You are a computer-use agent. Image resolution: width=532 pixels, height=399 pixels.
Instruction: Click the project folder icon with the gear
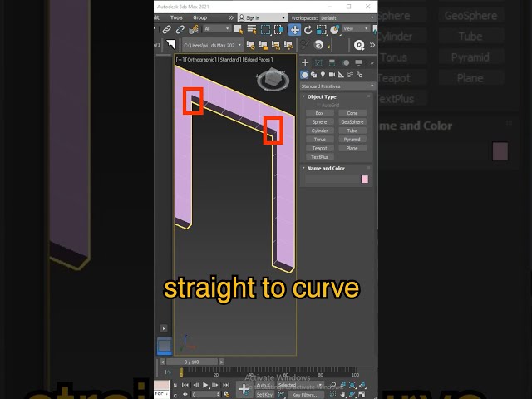(x=251, y=45)
